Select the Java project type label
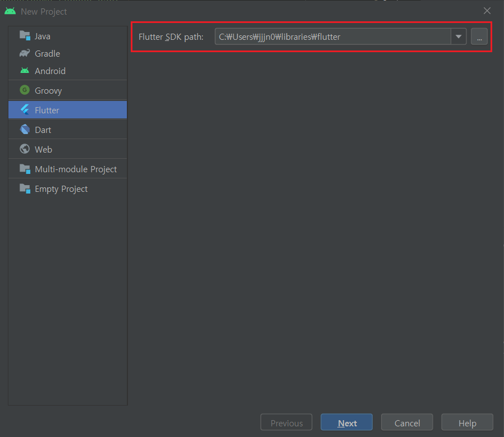This screenshot has height=437, width=504. [43, 36]
